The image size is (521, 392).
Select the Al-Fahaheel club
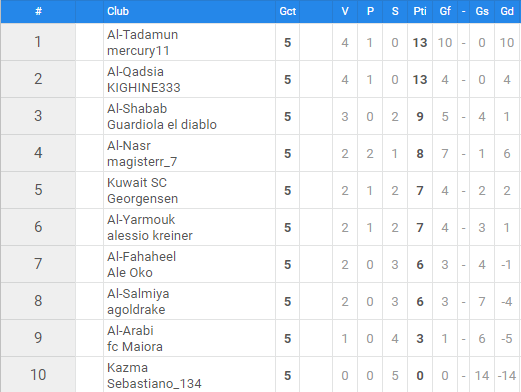point(141,257)
